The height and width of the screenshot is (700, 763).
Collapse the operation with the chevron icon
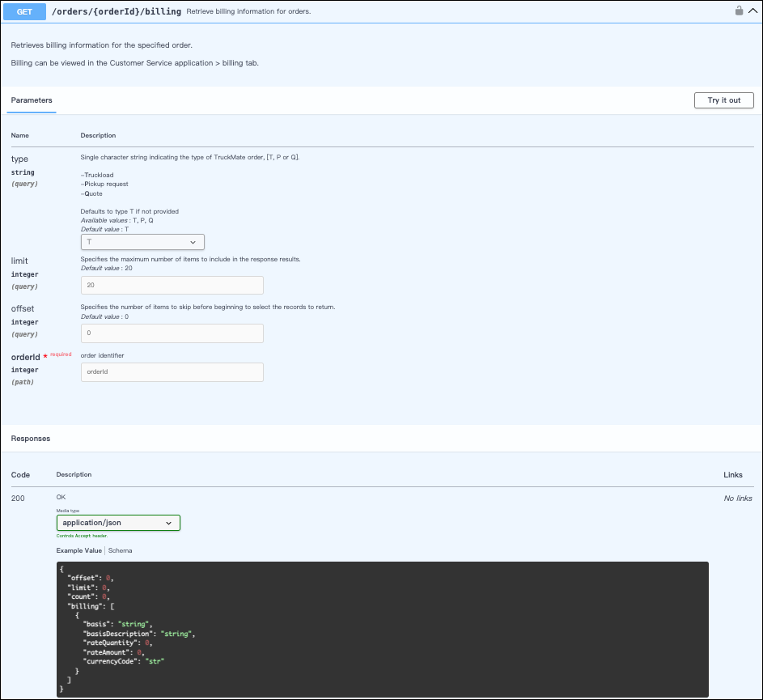pos(753,12)
